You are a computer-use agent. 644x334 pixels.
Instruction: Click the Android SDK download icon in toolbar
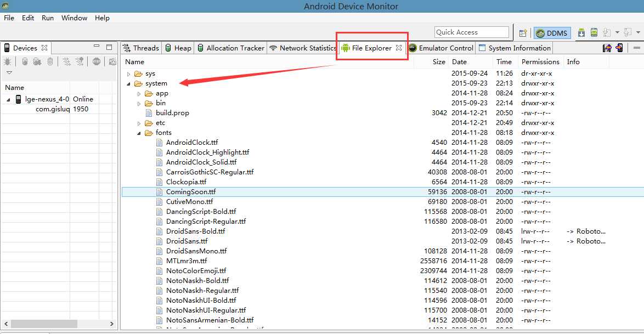click(x=581, y=33)
